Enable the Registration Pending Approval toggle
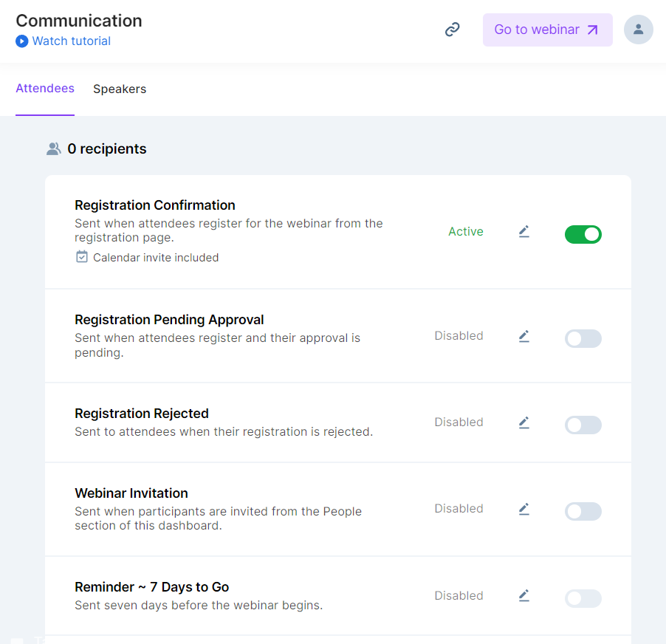The width and height of the screenshot is (666, 644). coord(583,339)
